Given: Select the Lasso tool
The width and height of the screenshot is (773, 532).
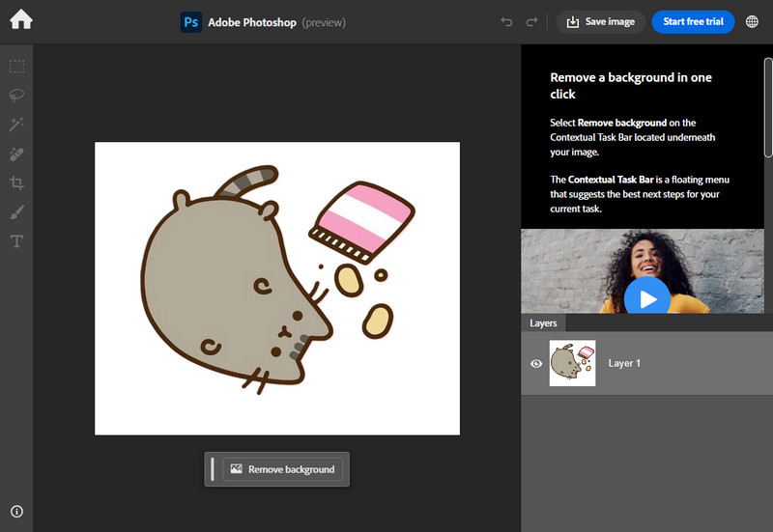Looking at the screenshot, I should point(16,95).
